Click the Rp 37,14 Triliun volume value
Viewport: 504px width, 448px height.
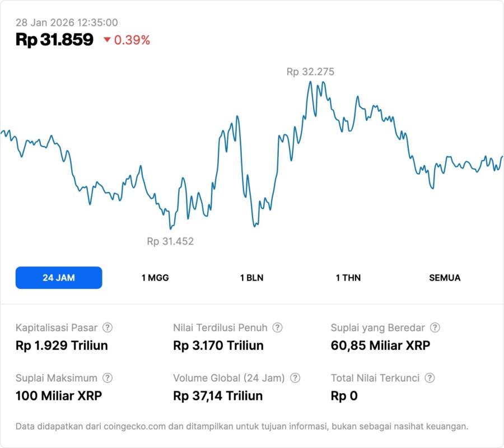pos(218,396)
